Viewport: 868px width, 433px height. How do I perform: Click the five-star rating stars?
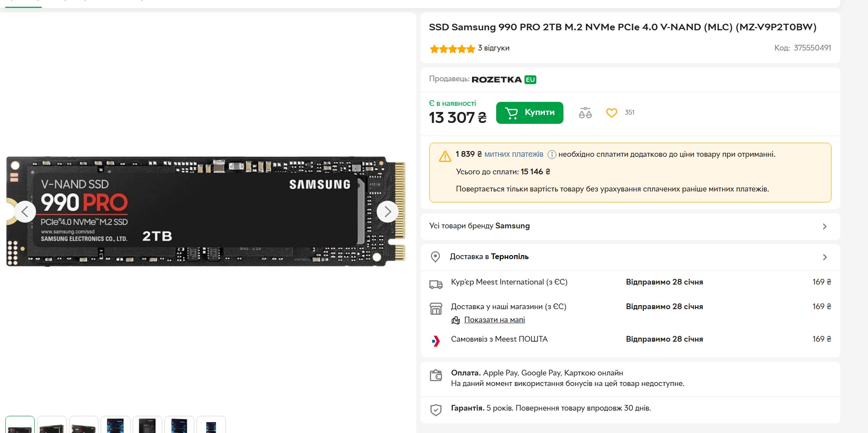click(x=452, y=49)
